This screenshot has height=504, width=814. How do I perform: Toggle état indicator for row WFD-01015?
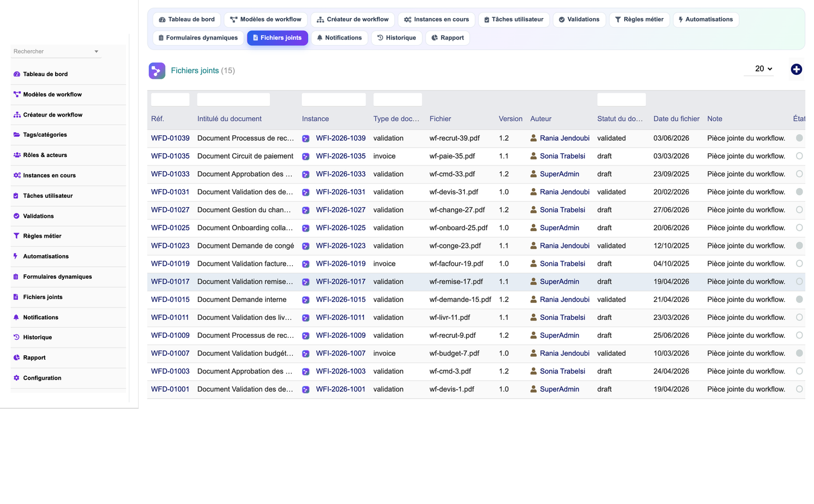pyautogui.click(x=799, y=300)
